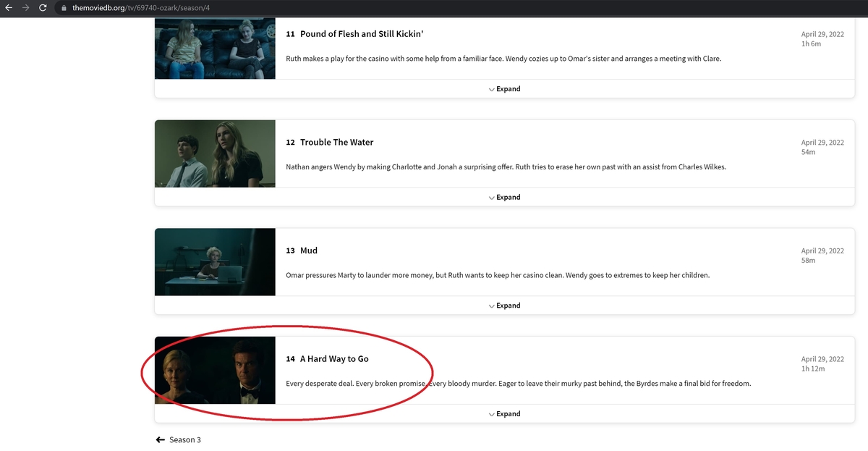Screen dimensions: 868x451
Task: Click episode 12 thumbnail image
Action: pos(215,153)
